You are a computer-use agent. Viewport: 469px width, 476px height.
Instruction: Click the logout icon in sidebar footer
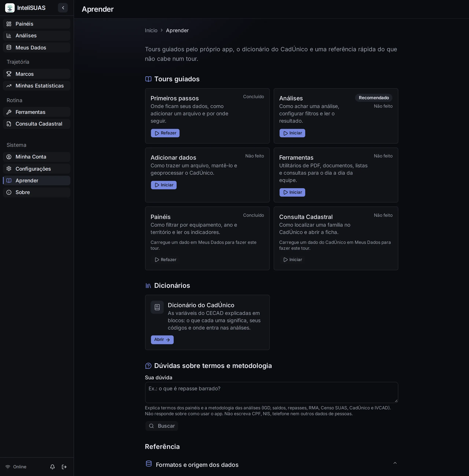tap(64, 467)
